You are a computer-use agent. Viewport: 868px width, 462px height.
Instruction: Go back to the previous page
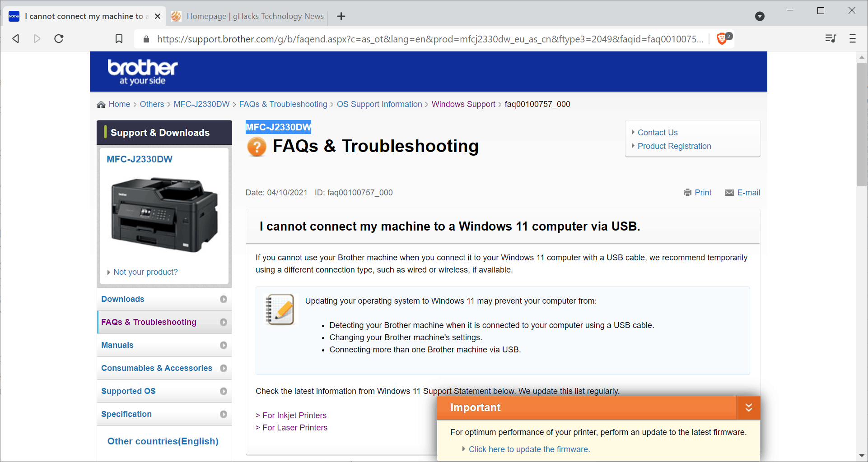click(16, 39)
